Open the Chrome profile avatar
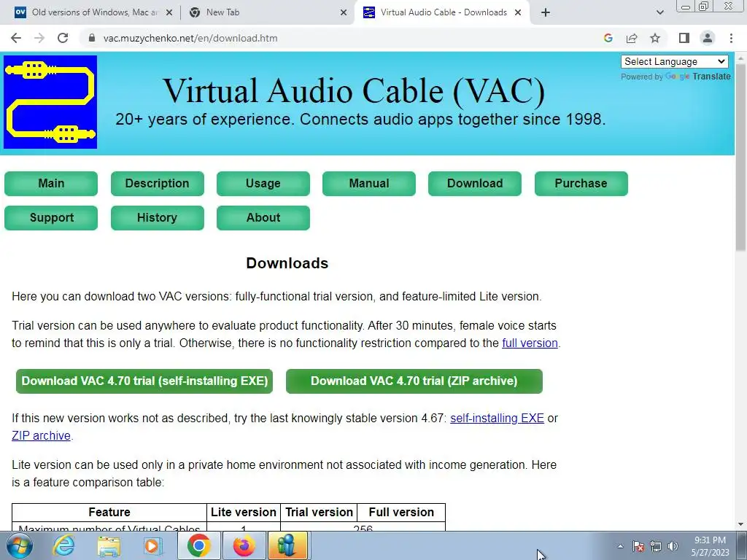 click(x=708, y=38)
